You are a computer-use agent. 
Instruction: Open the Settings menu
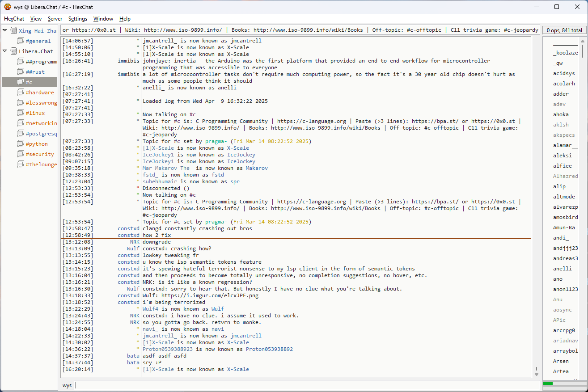coord(78,19)
